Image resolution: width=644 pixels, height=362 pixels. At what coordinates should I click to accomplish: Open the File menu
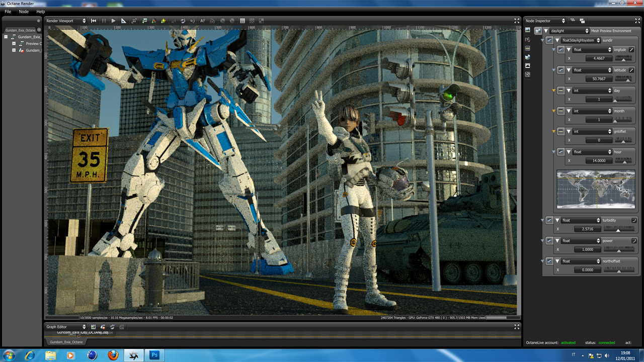click(8, 12)
